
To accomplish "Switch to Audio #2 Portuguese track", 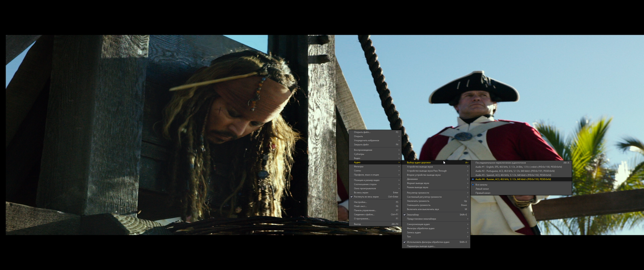I will coord(515,171).
